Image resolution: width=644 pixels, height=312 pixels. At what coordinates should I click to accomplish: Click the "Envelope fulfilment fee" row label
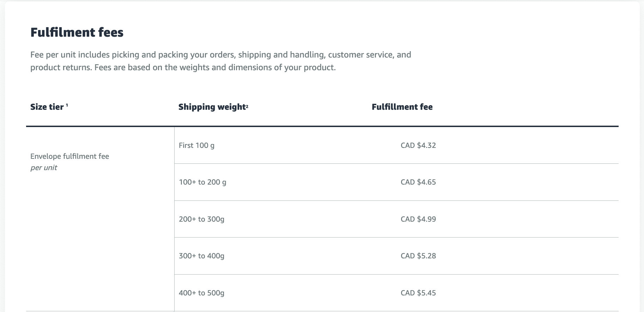pos(69,156)
